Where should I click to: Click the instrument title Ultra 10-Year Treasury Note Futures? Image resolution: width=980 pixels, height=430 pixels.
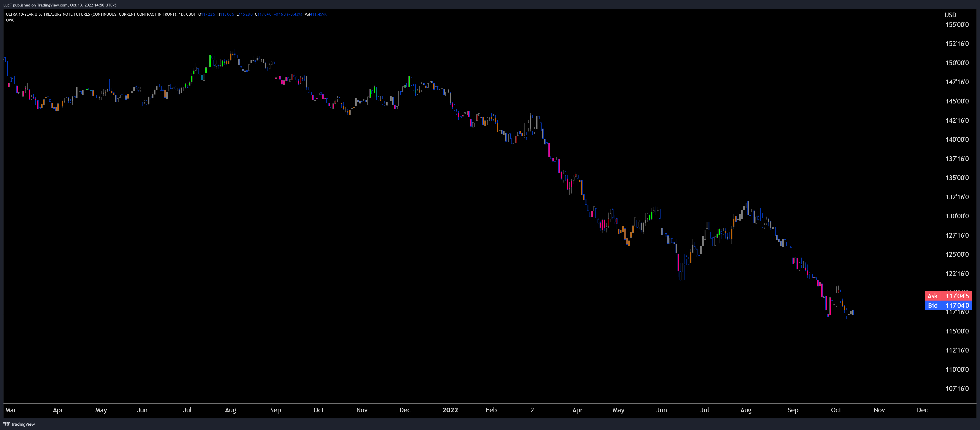click(101, 14)
